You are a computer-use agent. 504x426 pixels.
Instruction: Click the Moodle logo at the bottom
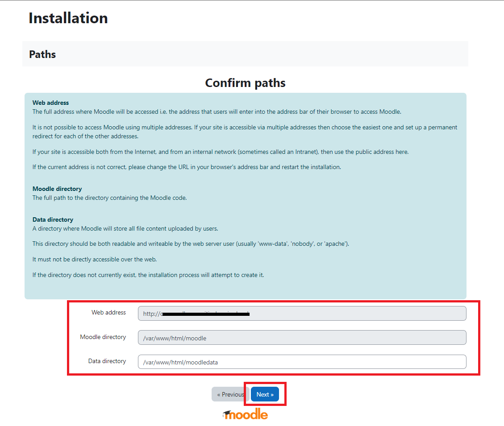tap(245, 414)
